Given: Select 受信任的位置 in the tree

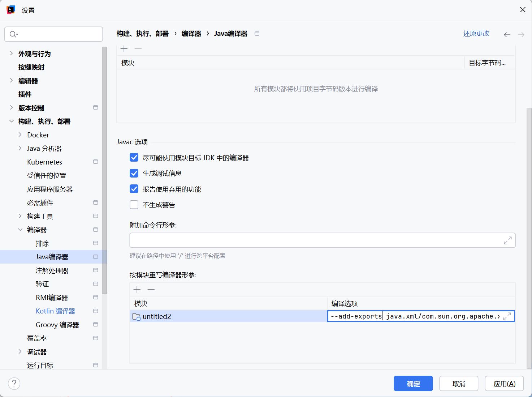Looking at the screenshot, I should (47, 176).
